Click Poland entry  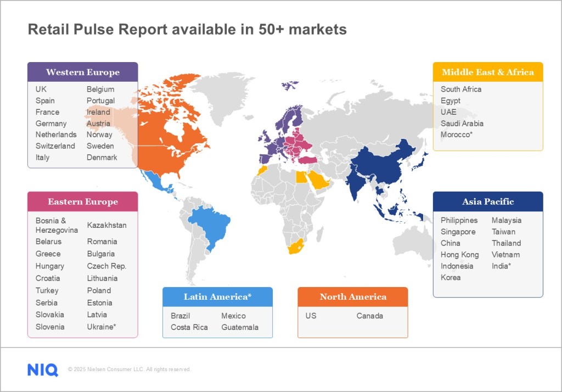click(99, 290)
